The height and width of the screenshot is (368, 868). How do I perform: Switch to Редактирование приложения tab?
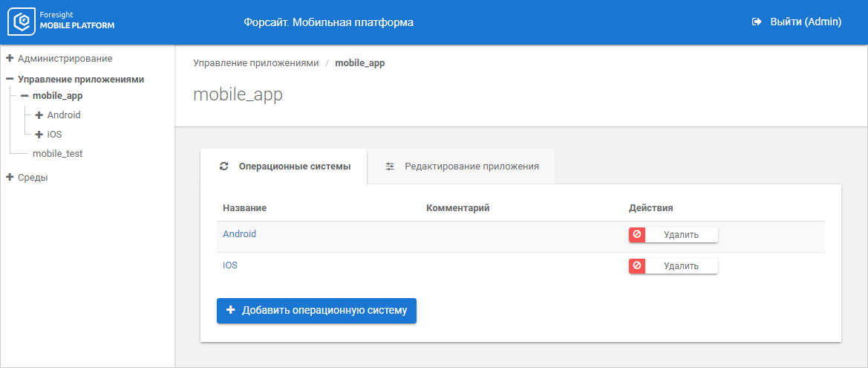coord(471,167)
